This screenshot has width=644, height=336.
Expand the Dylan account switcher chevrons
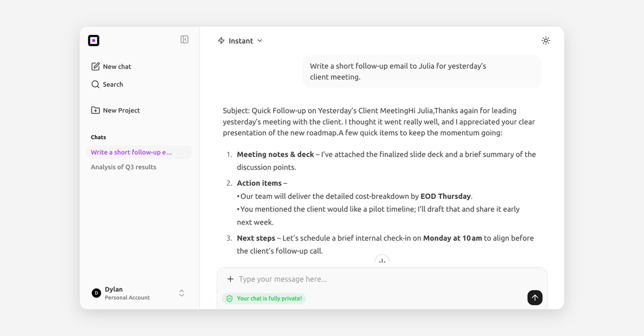tap(182, 293)
